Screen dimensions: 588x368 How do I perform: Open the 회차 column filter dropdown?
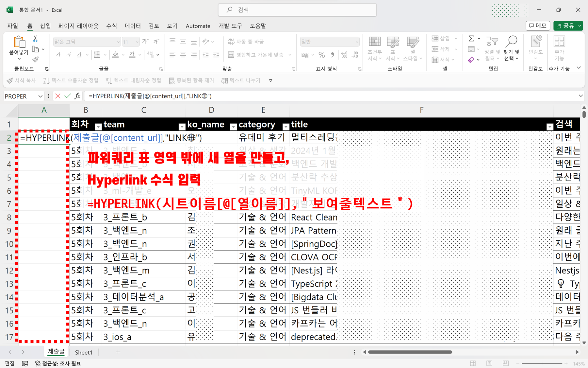click(x=98, y=127)
